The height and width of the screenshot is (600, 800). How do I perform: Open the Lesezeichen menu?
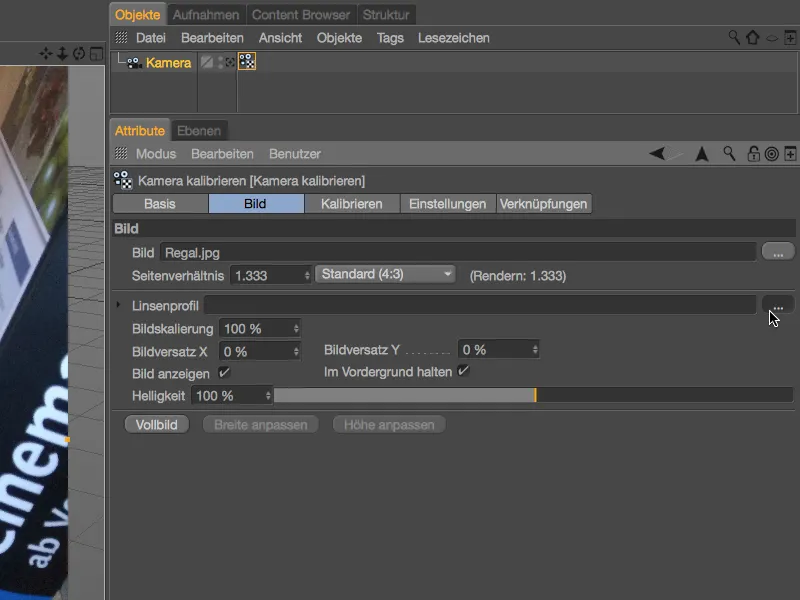tap(454, 38)
